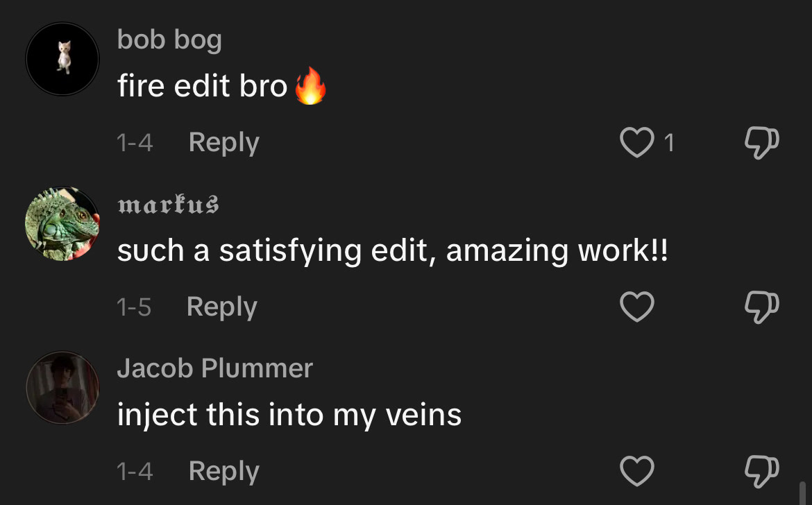Open bob bog username profile link
The height and width of the screenshot is (505, 812).
(x=169, y=40)
